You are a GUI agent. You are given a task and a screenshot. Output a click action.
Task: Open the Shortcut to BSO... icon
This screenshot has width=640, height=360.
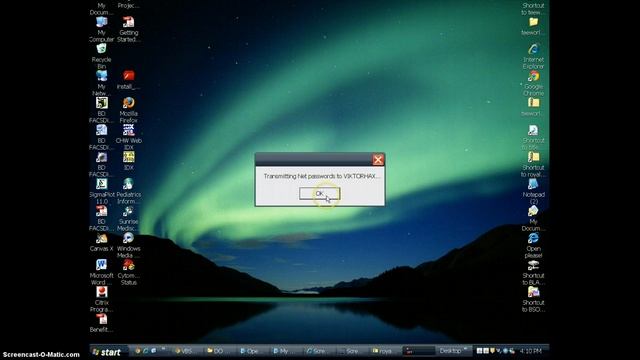pos(533,299)
